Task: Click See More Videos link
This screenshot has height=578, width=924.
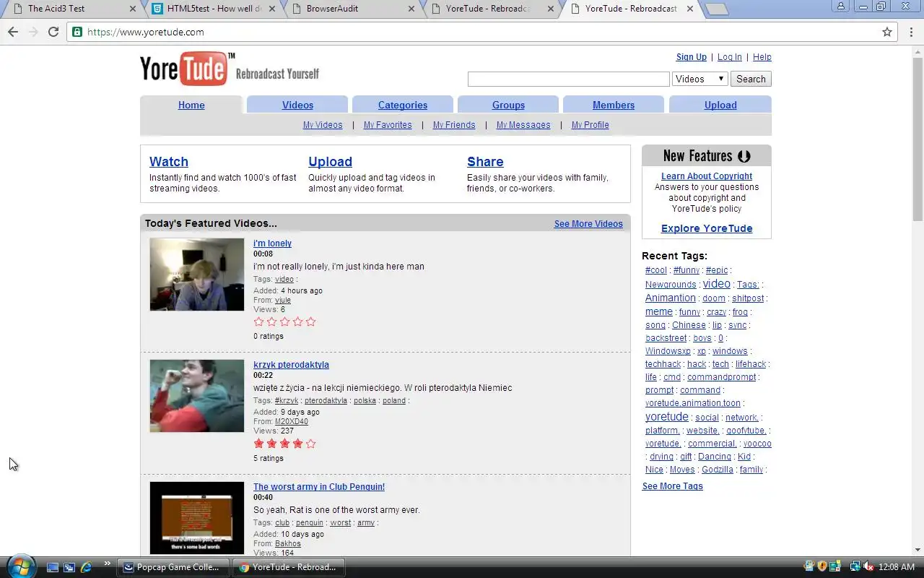Action: point(588,224)
